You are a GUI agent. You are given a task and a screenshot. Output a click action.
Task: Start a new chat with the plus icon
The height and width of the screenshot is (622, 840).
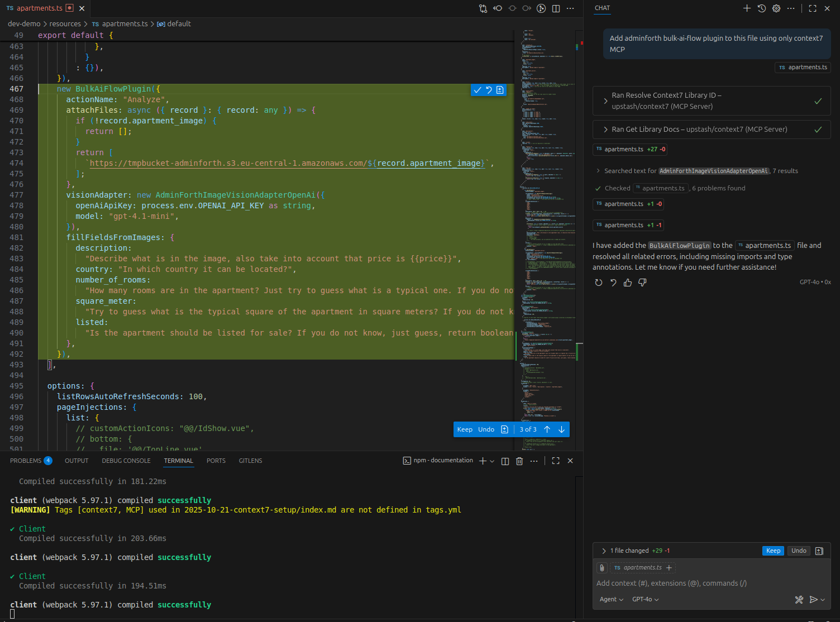click(747, 8)
